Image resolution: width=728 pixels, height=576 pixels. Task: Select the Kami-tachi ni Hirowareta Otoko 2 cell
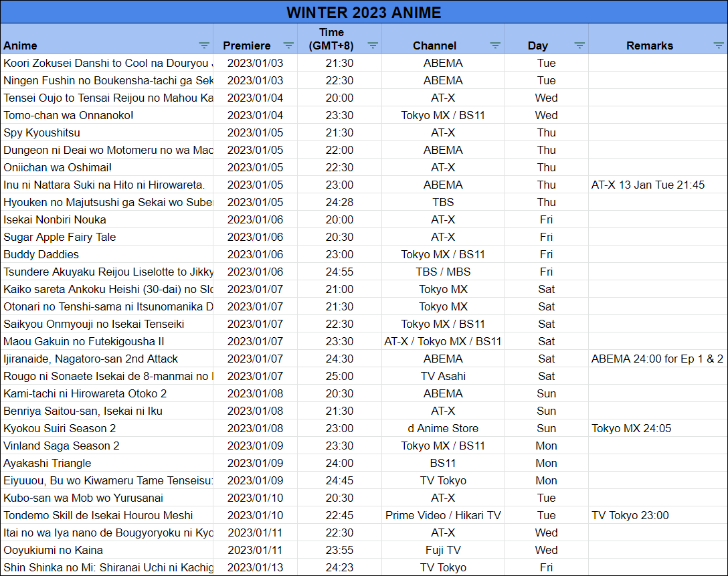[107, 393]
